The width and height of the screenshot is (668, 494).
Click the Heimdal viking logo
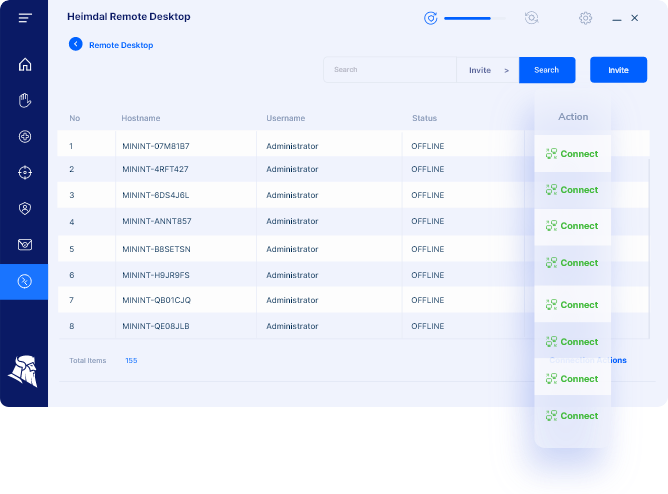[x=23, y=370]
